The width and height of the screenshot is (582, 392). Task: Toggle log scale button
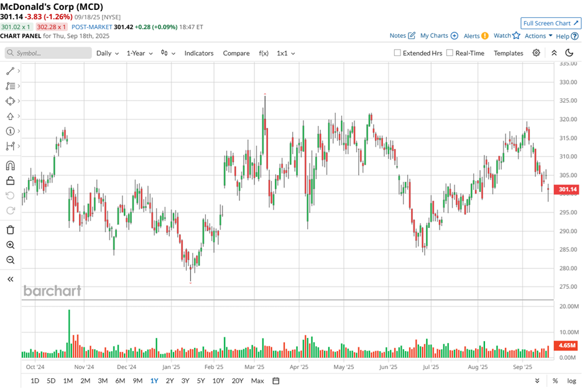[x=571, y=381]
